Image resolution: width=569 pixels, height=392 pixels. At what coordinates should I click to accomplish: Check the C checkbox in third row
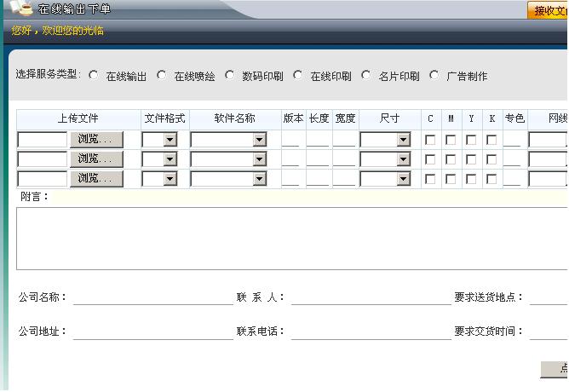tap(430, 179)
